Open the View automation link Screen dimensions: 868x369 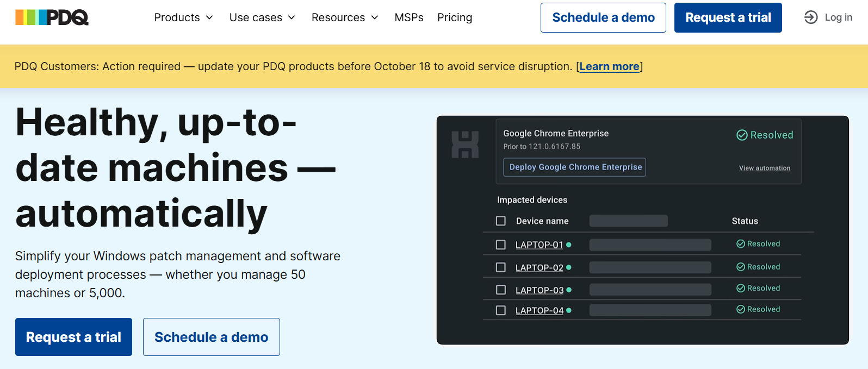pos(765,168)
